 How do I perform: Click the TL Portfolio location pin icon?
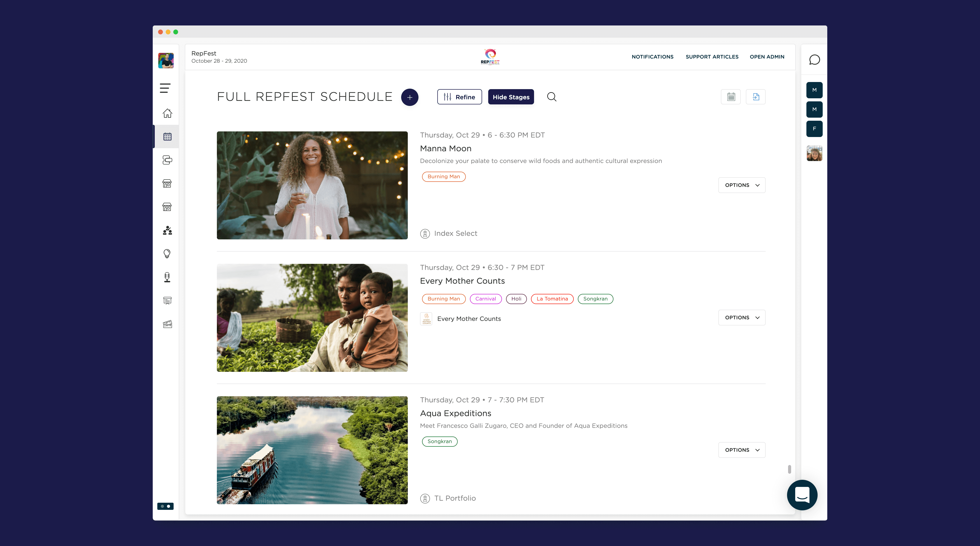[425, 498]
